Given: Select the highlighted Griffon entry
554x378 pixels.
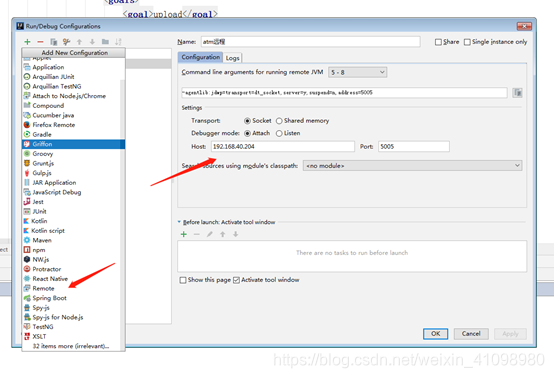Looking at the screenshot, I should [x=73, y=144].
